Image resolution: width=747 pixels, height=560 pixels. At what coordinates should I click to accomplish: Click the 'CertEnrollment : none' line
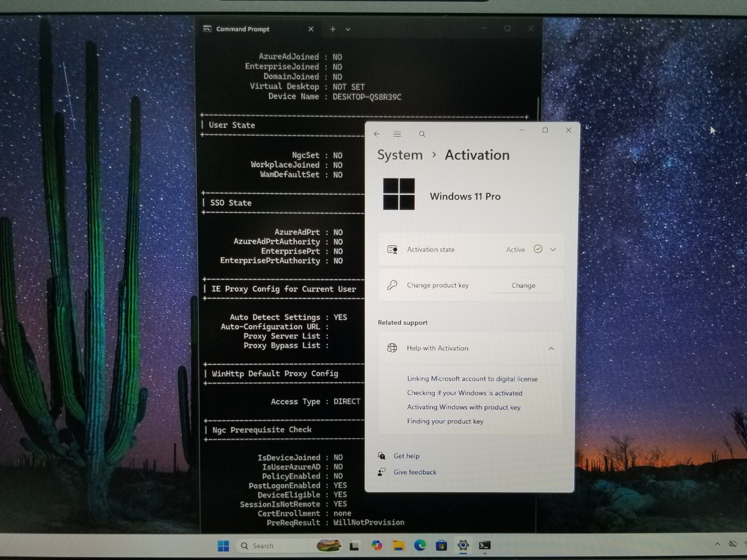(304, 513)
